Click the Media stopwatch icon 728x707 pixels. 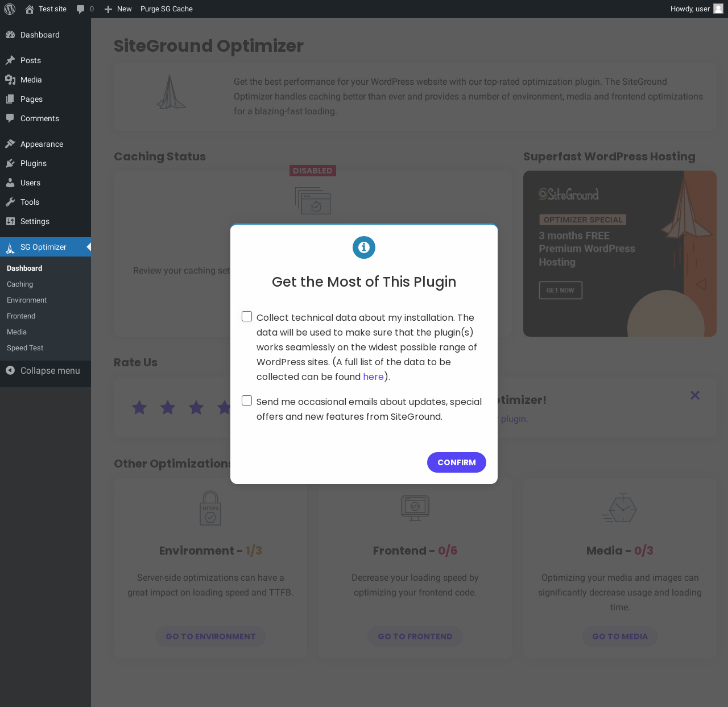[x=620, y=508]
